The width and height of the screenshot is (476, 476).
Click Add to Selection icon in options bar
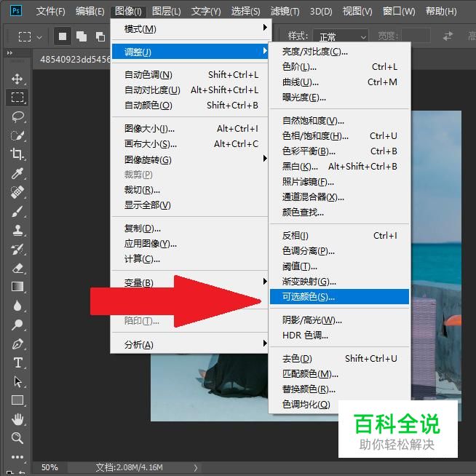(x=82, y=36)
